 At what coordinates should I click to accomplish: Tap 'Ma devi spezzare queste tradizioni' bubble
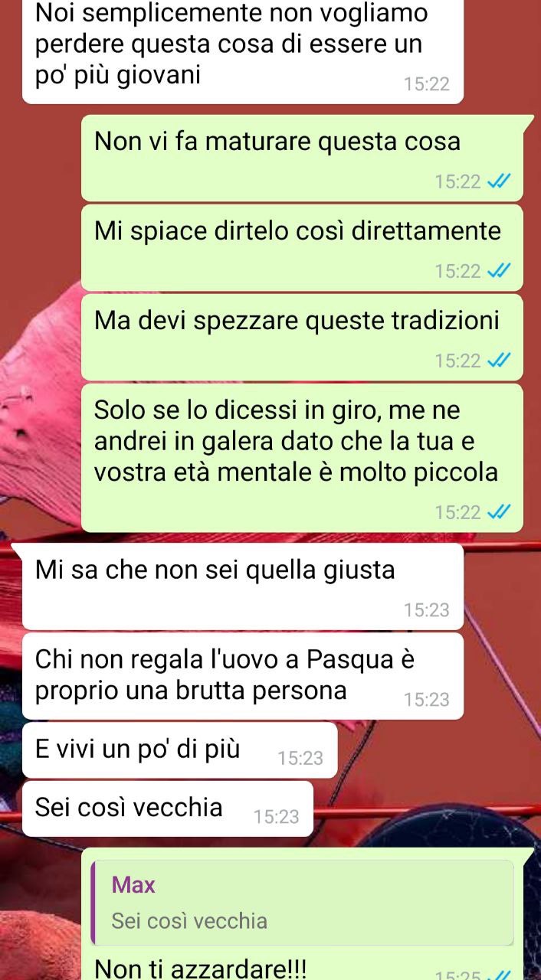[302, 337]
